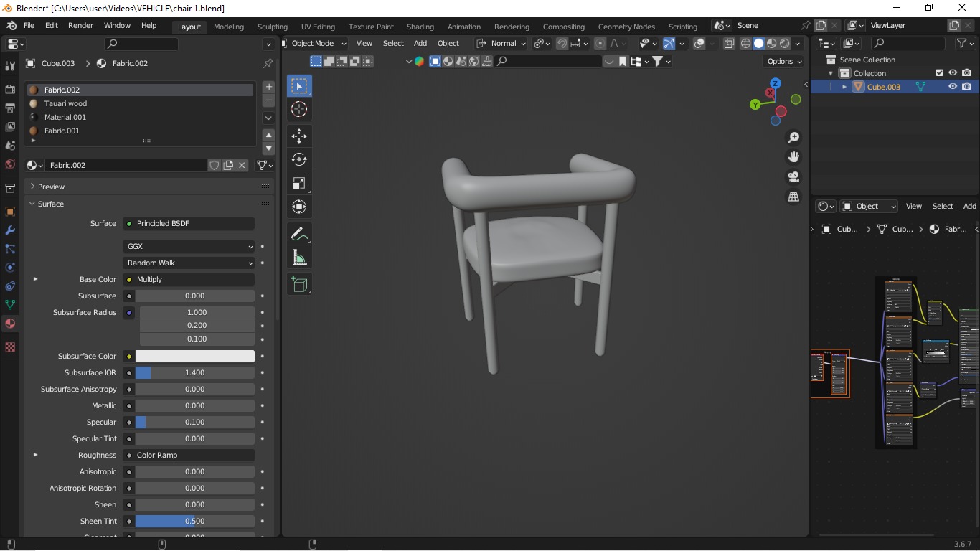Select the Annotate pencil tool
The width and height of the screenshot is (980, 551).
pyautogui.click(x=299, y=234)
